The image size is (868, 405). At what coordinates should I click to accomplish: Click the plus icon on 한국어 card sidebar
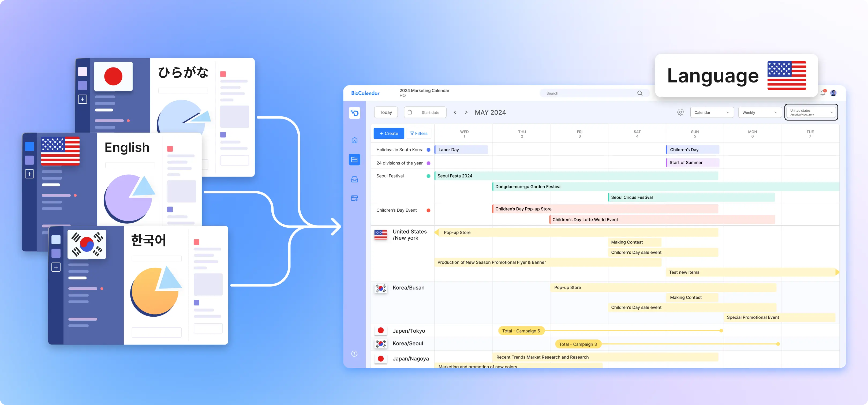56,267
